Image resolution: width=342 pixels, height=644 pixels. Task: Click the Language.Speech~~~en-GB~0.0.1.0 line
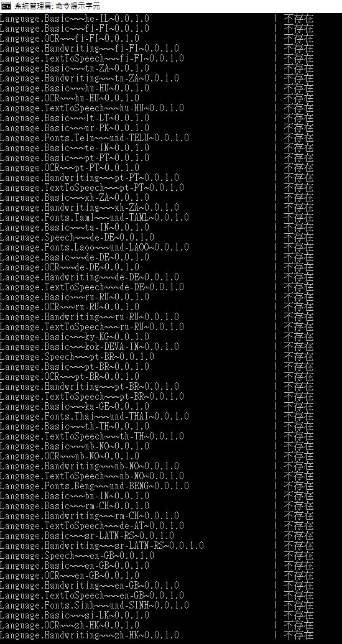(77, 556)
